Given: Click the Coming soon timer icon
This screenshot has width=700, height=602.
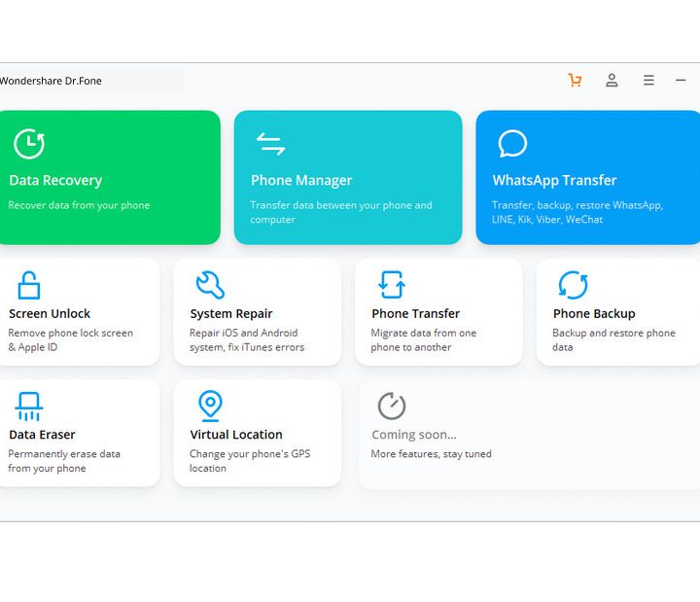Looking at the screenshot, I should pyautogui.click(x=392, y=406).
